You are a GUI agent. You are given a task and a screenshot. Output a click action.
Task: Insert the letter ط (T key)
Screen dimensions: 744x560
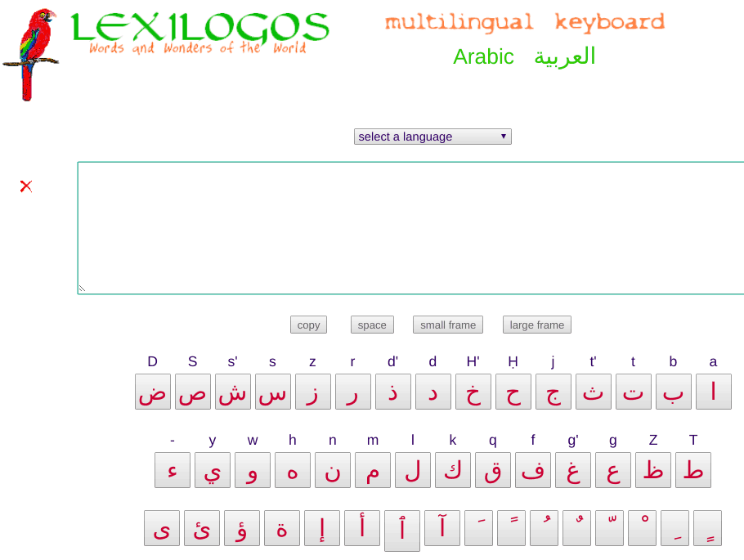[x=693, y=470]
